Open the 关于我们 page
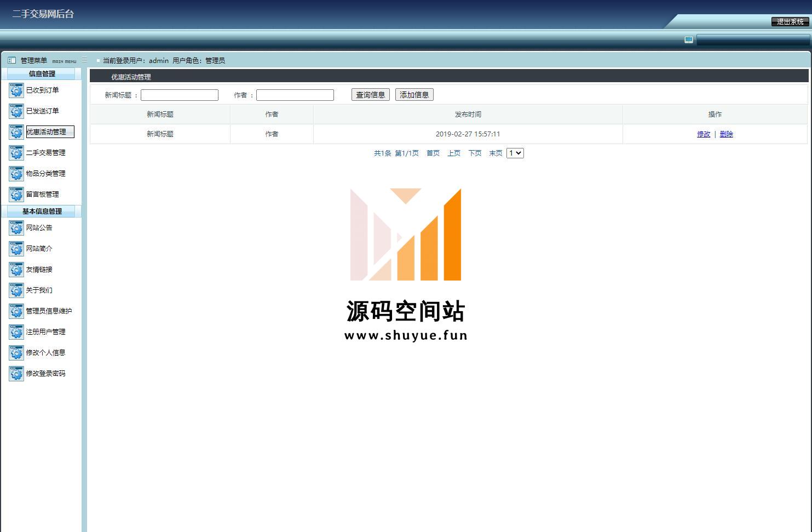The height and width of the screenshot is (532, 812). click(x=39, y=290)
